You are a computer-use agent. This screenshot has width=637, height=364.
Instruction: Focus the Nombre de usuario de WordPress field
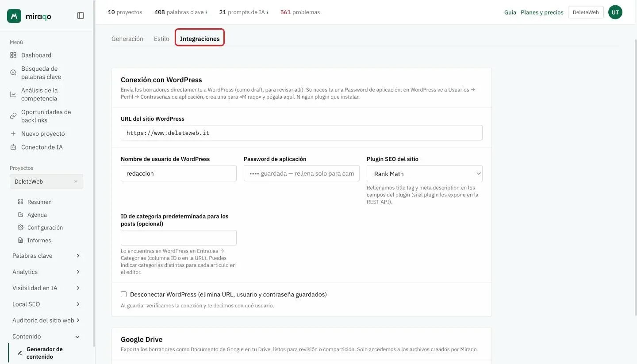click(179, 173)
